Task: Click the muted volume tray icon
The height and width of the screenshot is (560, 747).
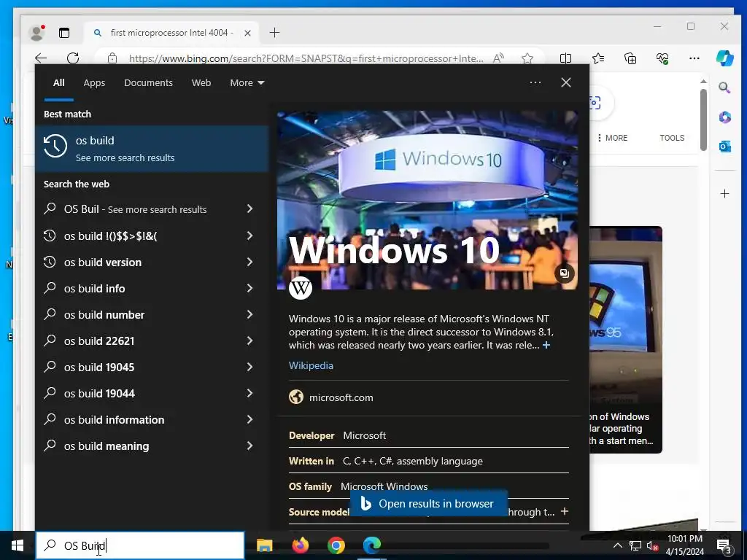Action: click(x=652, y=545)
